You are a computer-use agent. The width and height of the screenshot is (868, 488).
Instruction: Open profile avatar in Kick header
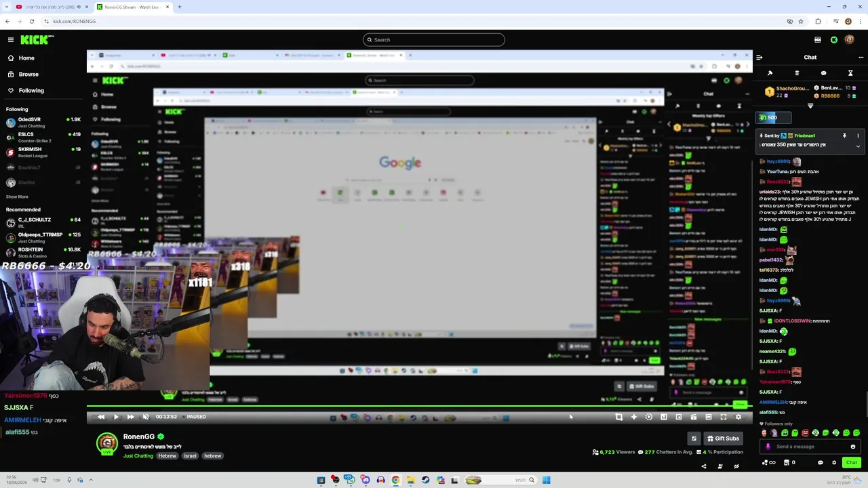(x=849, y=39)
